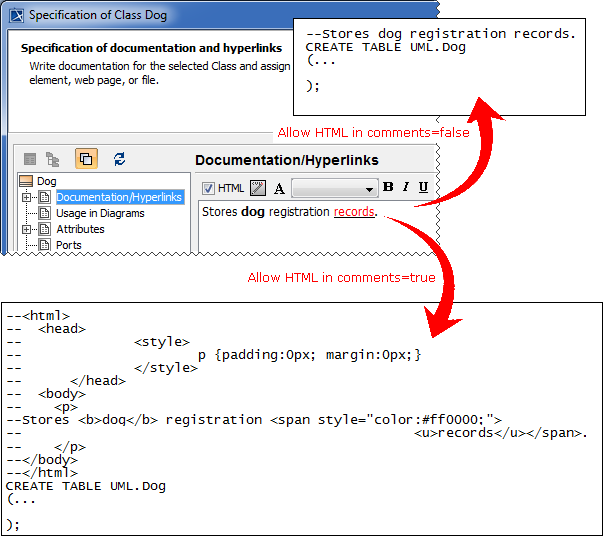
Task: Open the advanced HTML editor pencil icon
Action: [257, 188]
